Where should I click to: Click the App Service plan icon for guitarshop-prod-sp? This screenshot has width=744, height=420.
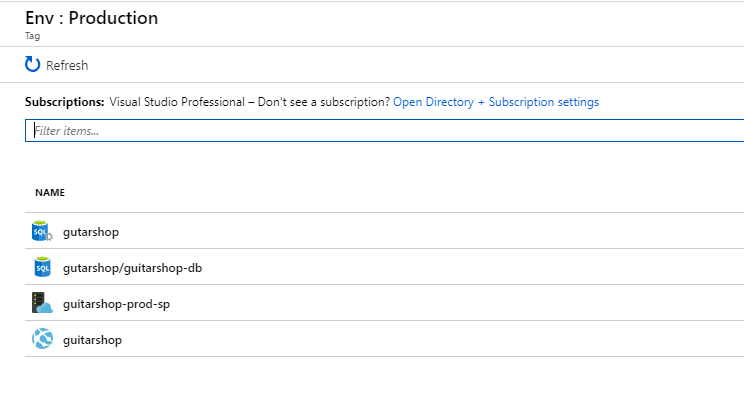[42, 303]
